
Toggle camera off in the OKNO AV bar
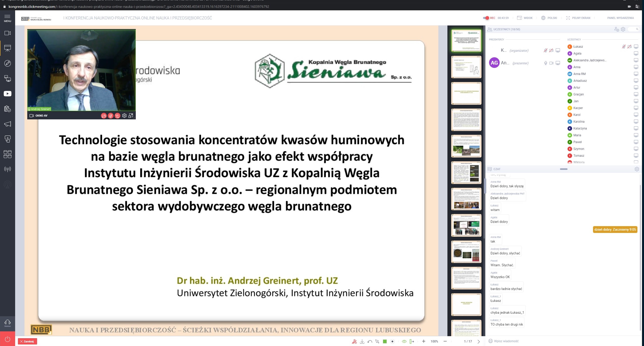pyautogui.click(x=104, y=116)
